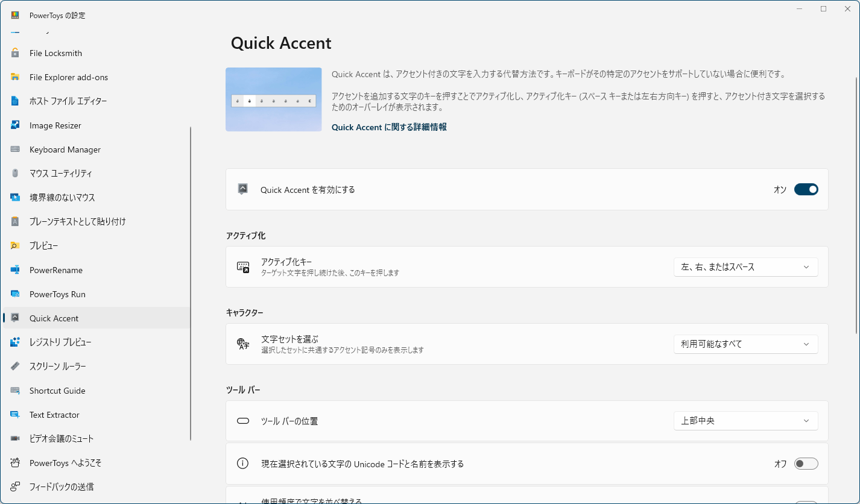Open the Image Resizer page
The image size is (860, 504).
tap(96, 125)
